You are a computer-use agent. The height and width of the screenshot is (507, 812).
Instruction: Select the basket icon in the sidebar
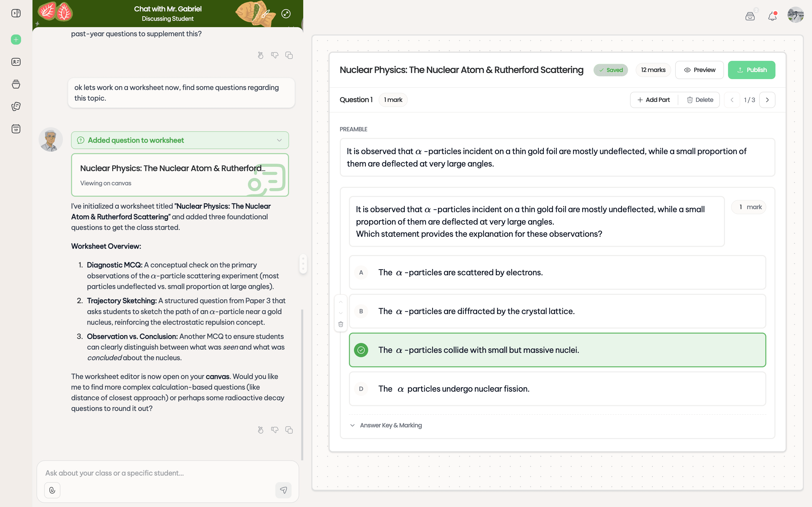[16, 84]
